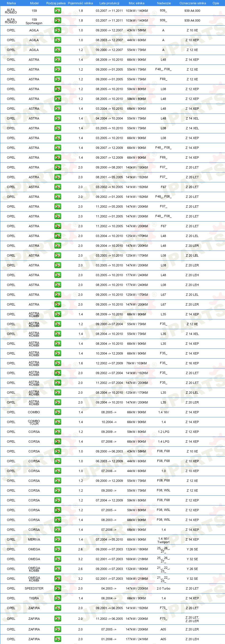Click the petrol icon in the Agila 43kW / 58KM row
The width and height of the screenshot is (225, 644).
pos(58,30)
